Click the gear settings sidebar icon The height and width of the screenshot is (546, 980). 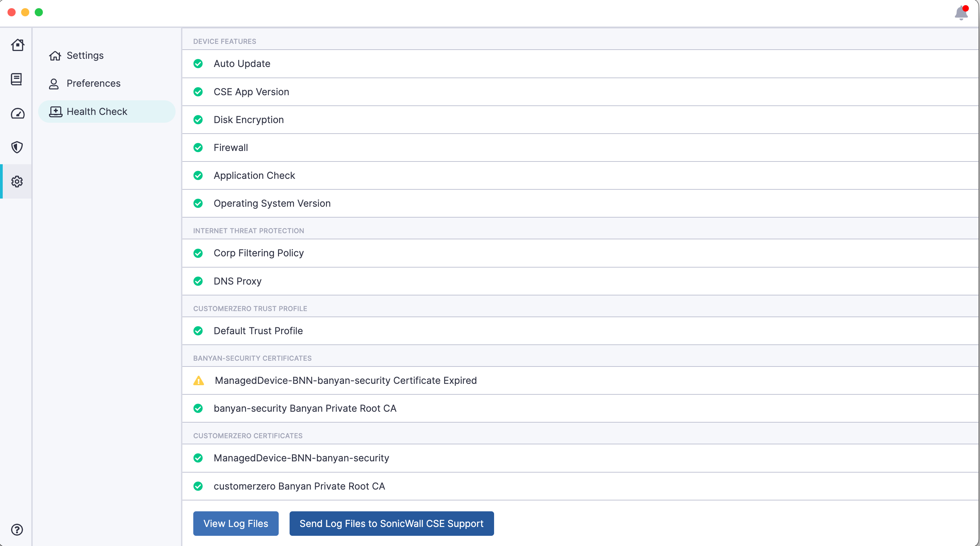tap(17, 181)
